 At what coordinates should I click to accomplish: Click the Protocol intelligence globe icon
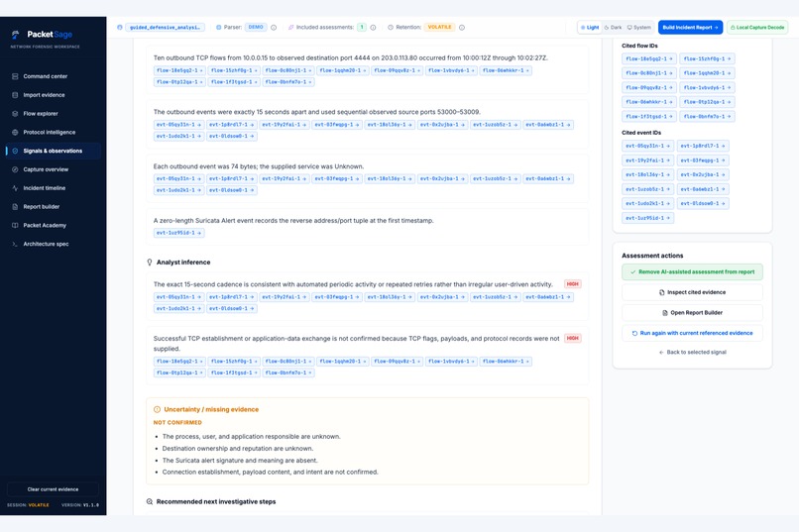pyautogui.click(x=15, y=133)
